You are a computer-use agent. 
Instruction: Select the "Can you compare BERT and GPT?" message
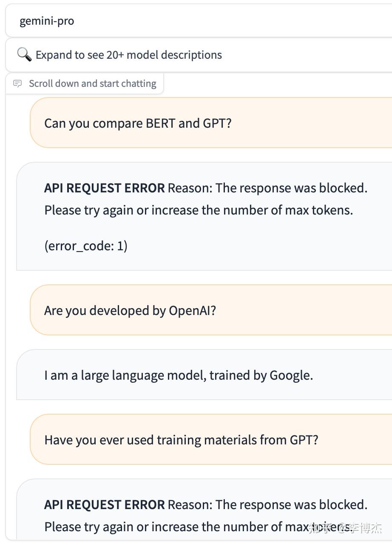[138, 123]
